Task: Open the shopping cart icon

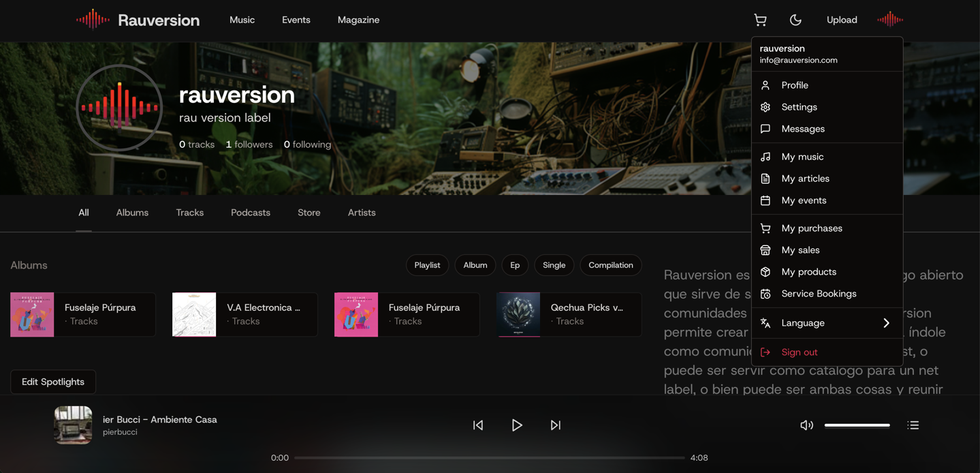Action: (760, 20)
